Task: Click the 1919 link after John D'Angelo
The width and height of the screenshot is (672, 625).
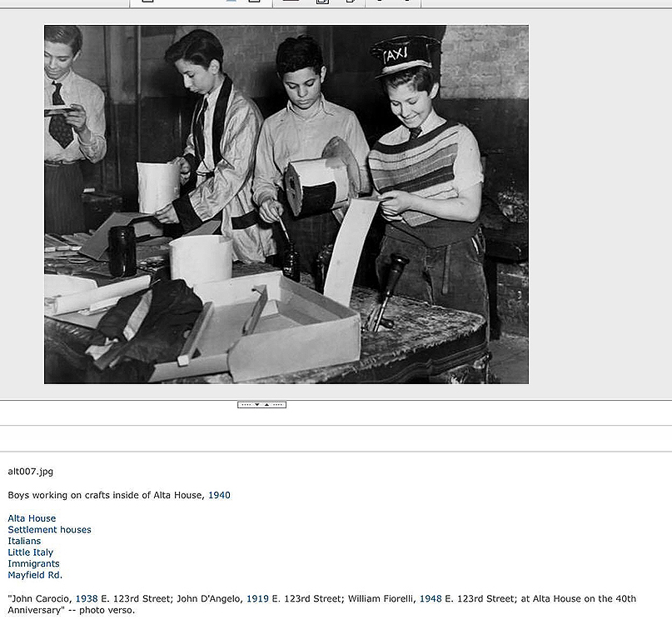Action: tap(257, 598)
